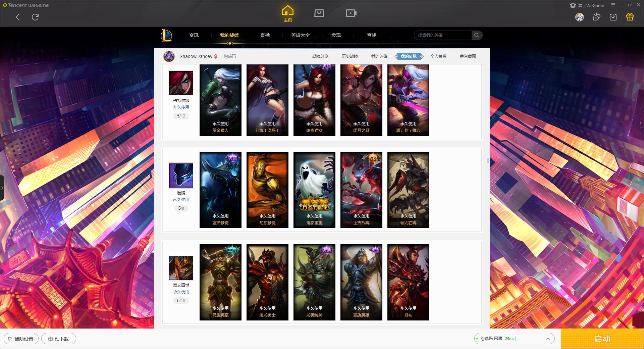Switch to the 战绩总览 sub-tab

point(320,56)
